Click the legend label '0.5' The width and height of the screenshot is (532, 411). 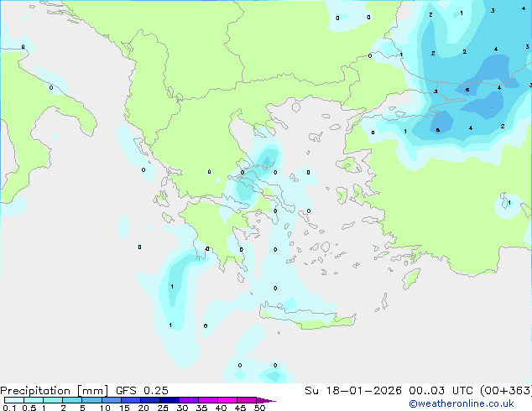pyautogui.click(x=29, y=408)
